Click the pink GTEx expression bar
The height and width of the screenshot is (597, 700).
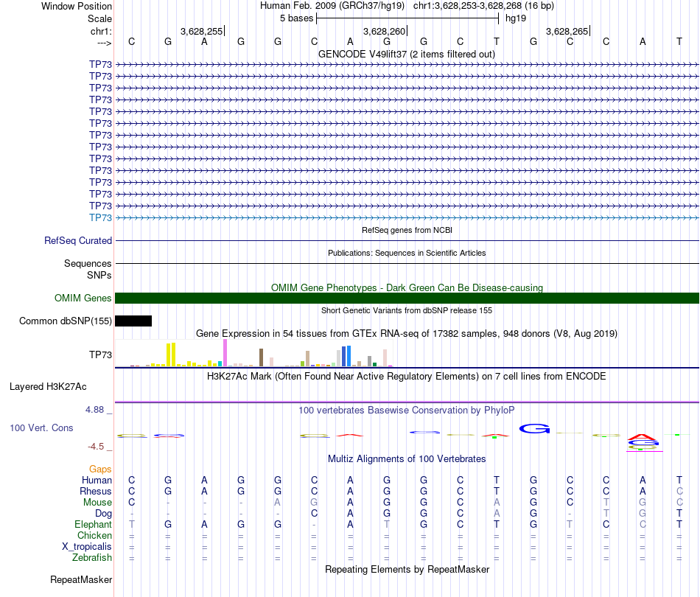[225, 353]
